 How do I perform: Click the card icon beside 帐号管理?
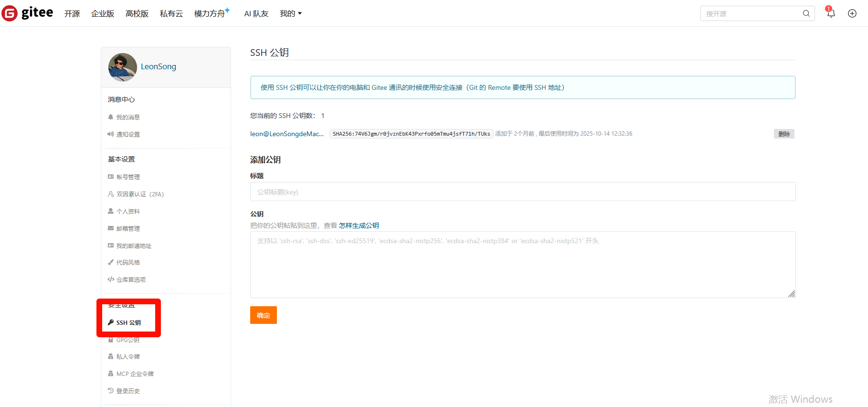111,177
